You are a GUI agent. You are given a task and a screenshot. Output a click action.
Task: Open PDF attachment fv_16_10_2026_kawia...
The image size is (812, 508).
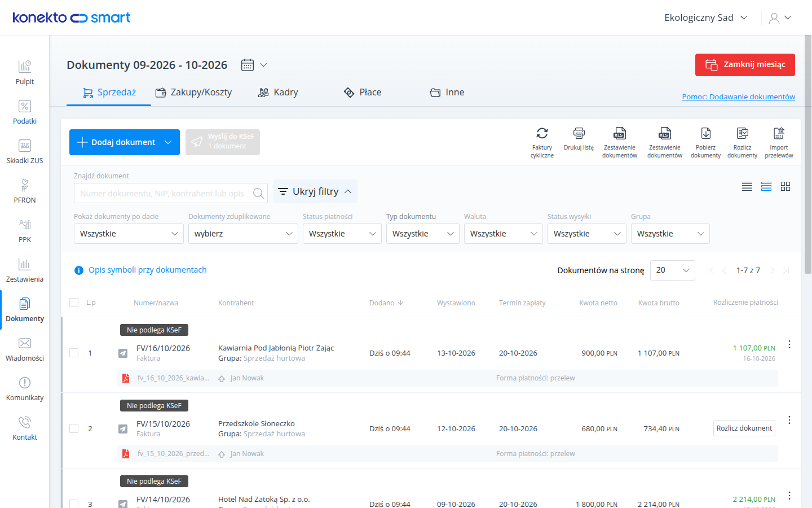(166, 378)
